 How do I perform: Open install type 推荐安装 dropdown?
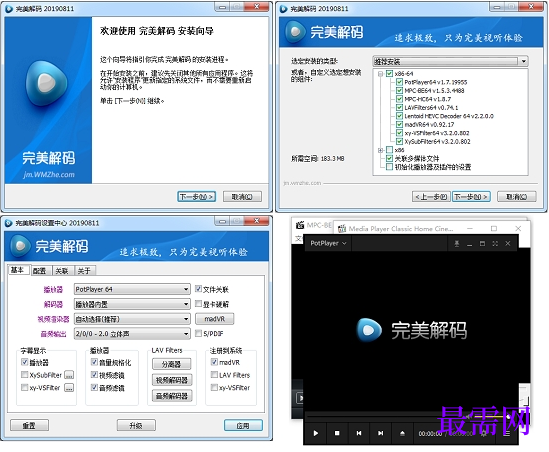point(450,61)
